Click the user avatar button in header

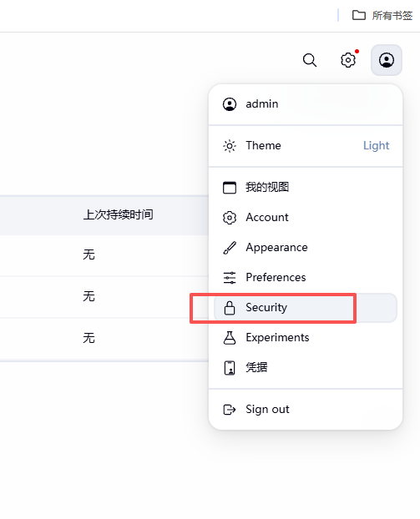point(387,60)
